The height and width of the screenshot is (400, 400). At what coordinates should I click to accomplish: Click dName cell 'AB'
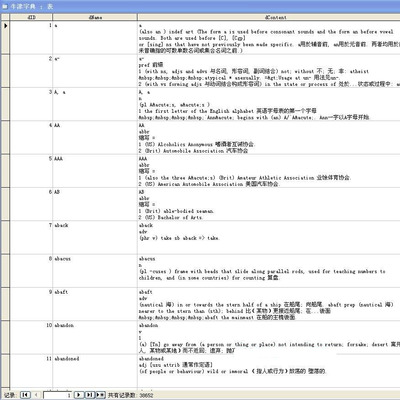click(95, 204)
